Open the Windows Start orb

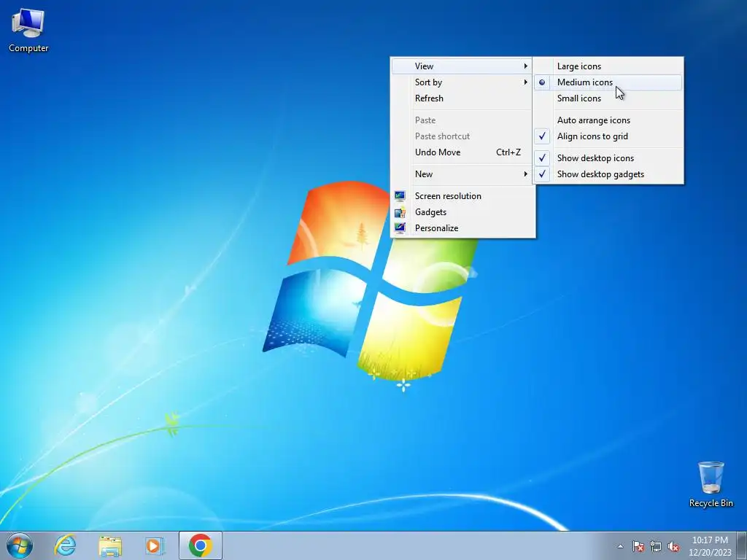[20, 545]
